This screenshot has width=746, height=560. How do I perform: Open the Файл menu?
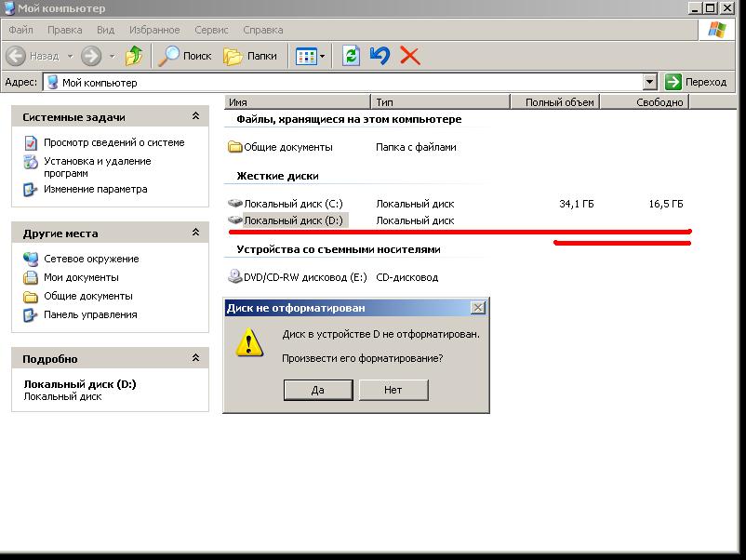(x=20, y=30)
